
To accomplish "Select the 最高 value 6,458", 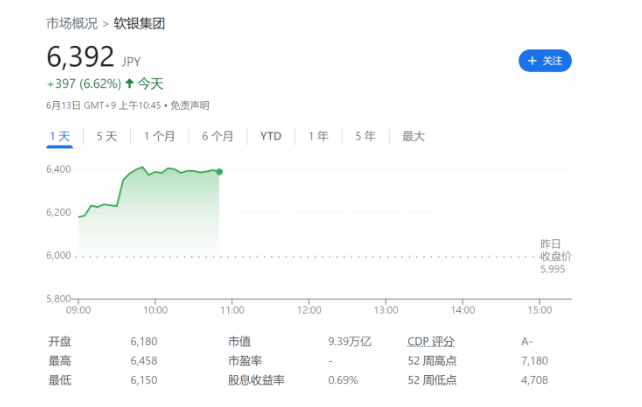I will point(144,361).
